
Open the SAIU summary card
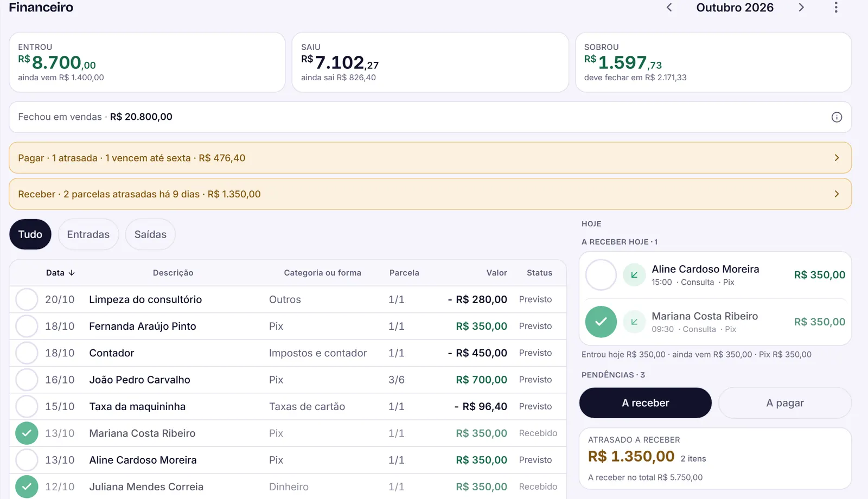(x=430, y=62)
